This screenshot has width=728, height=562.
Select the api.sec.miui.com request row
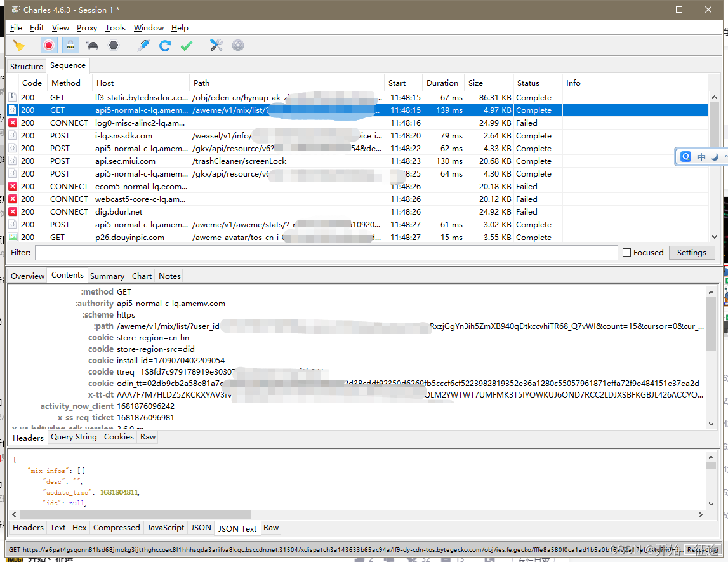[357, 161]
